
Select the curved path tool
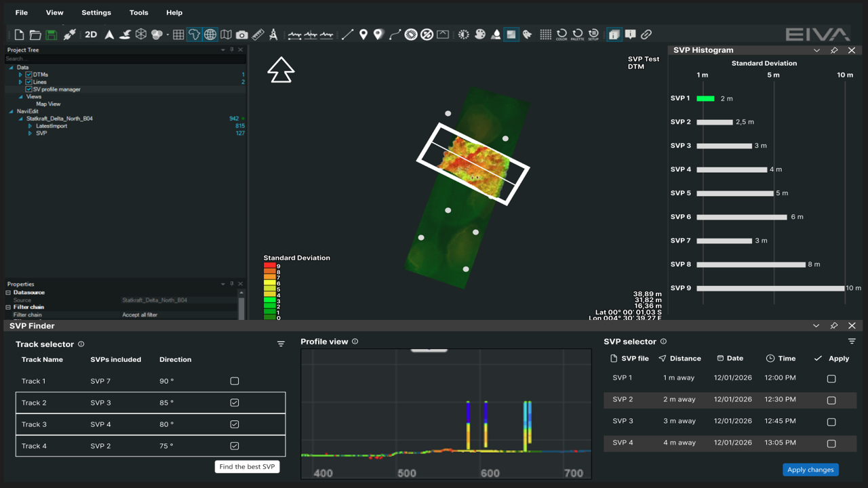point(395,35)
